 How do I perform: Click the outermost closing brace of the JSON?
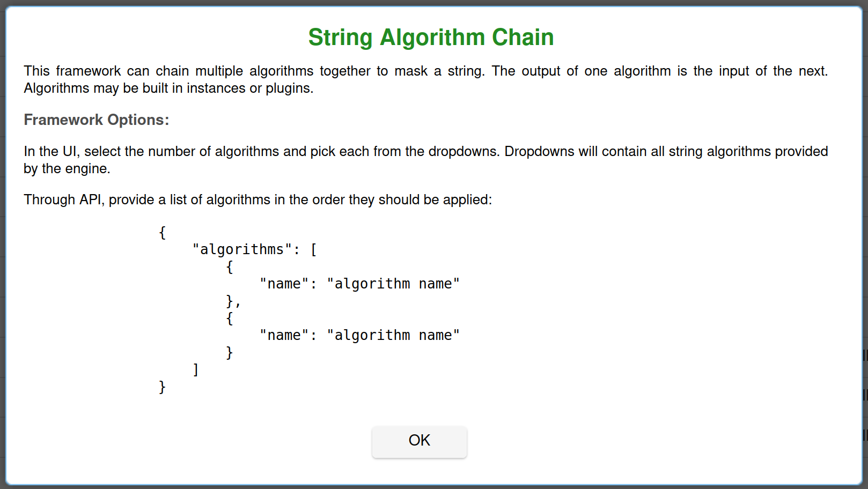coord(163,387)
